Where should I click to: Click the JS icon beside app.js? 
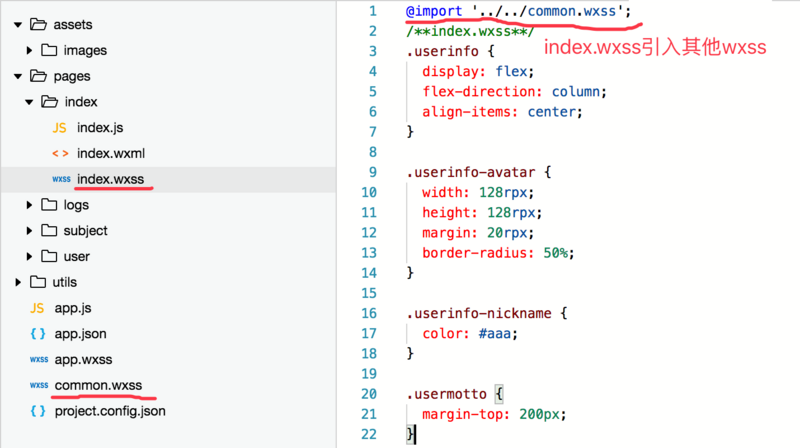click(x=37, y=308)
